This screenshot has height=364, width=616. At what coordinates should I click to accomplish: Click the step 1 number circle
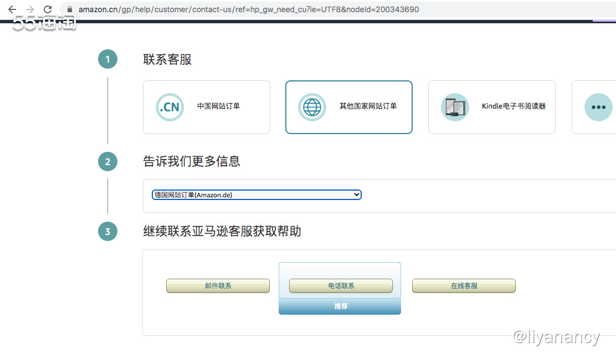[107, 59]
